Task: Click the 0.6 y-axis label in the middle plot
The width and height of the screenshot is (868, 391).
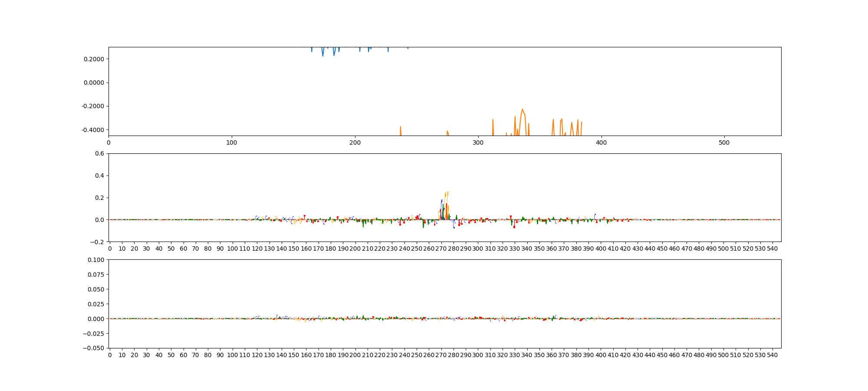Action: click(99, 153)
